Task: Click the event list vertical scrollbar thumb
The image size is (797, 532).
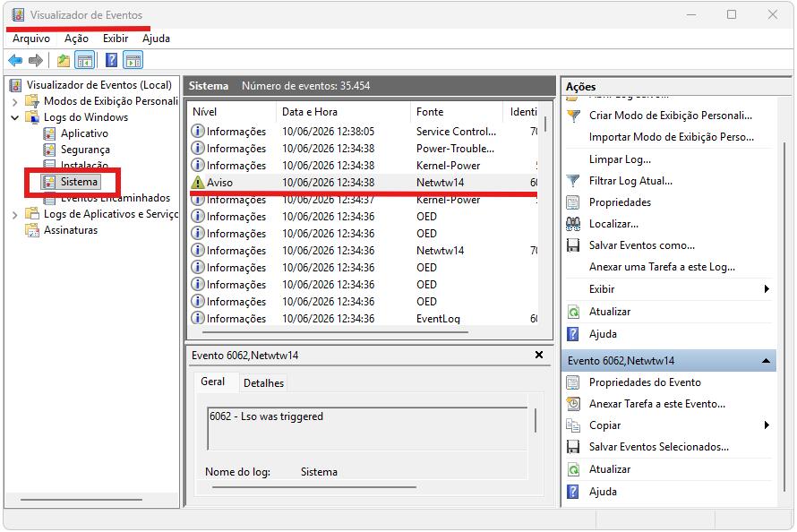Action: pyautogui.click(x=545, y=124)
